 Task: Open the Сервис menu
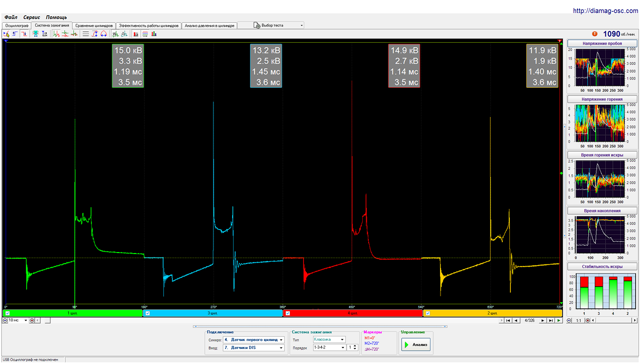(x=32, y=17)
